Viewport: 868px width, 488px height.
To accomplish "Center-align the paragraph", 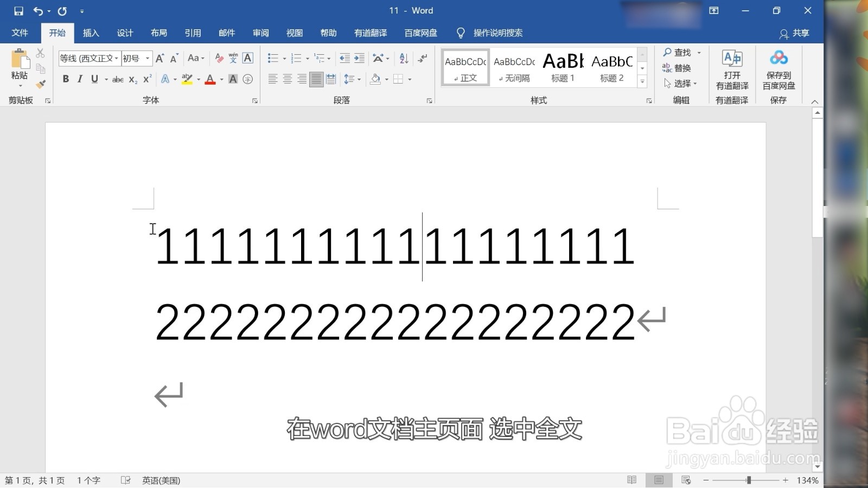I will [x=288, y=79].
